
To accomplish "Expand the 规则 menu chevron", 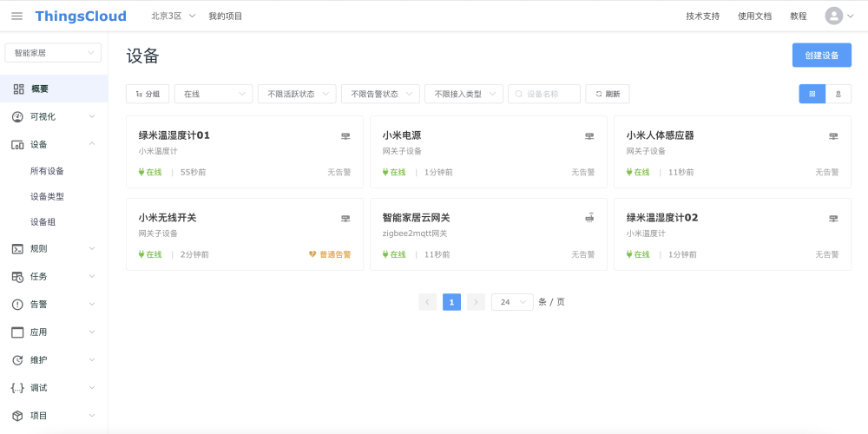I will point(92,249).
